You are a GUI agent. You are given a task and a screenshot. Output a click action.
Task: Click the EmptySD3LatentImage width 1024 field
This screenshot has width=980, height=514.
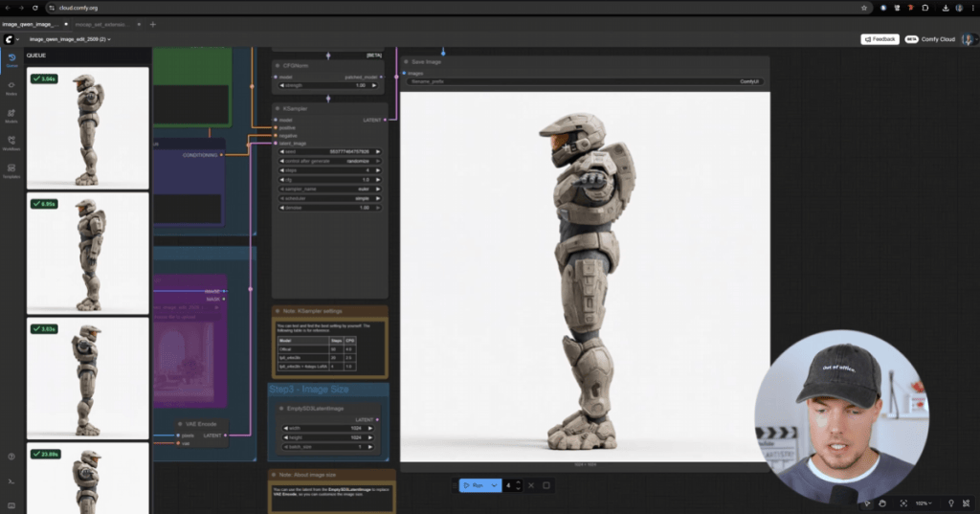(x=328, y=429)
